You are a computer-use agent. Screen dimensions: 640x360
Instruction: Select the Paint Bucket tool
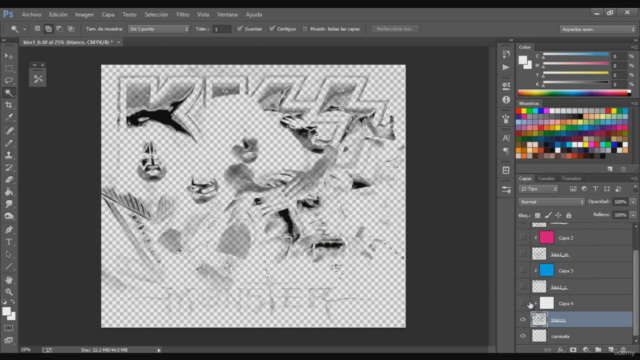9,192
